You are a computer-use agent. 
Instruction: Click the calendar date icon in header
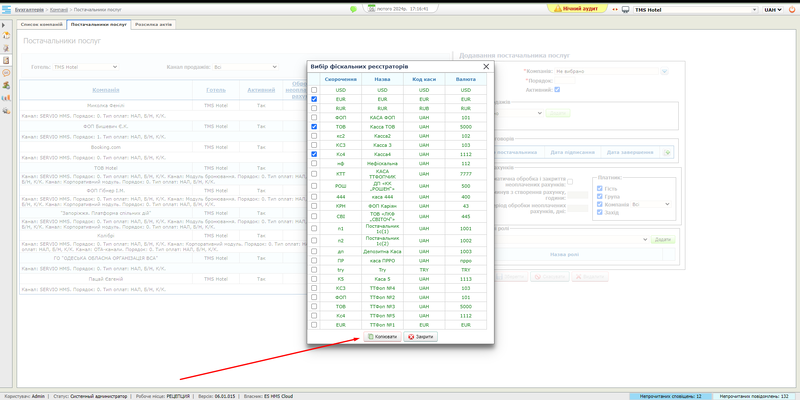point(368,8)
